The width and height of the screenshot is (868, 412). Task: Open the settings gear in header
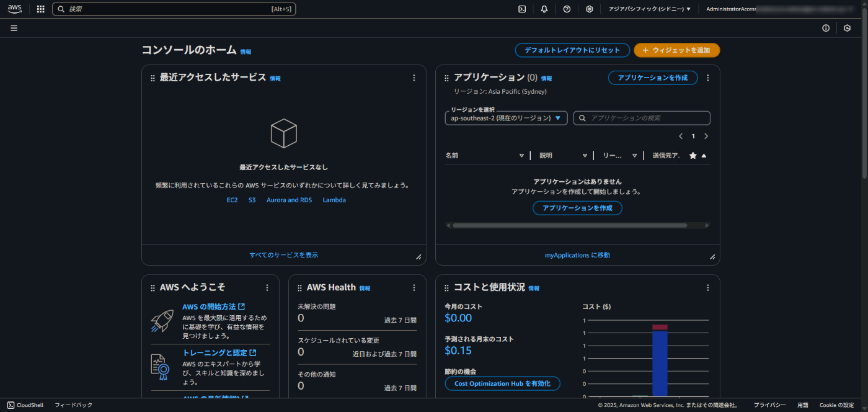point(589,9)
